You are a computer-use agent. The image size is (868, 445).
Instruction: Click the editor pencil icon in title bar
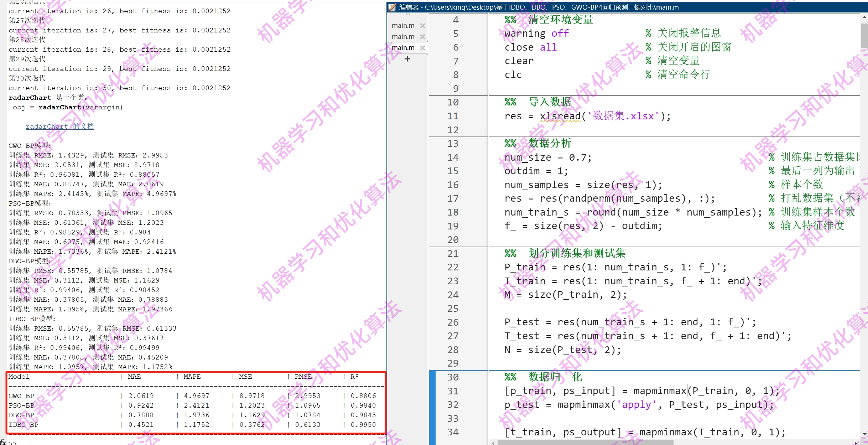tap(392, 7)
